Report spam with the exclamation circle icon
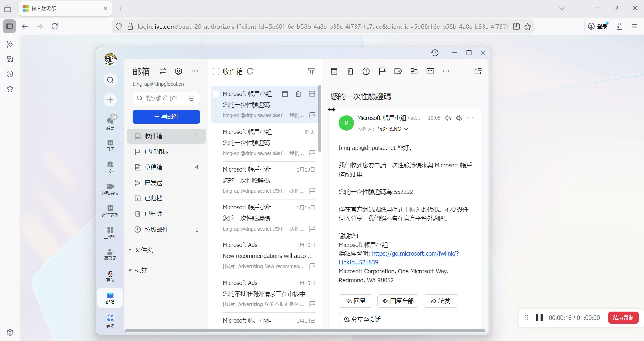Viewport: 644px width, 341px height. coord(366,71)
